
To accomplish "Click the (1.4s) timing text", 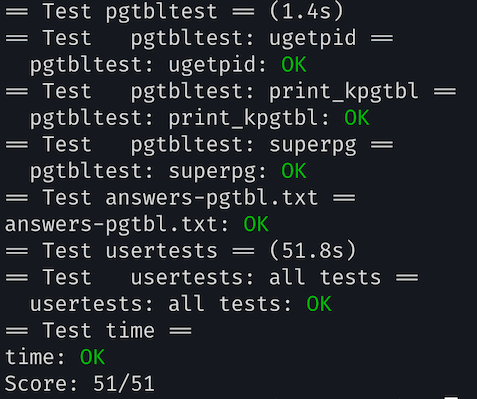I will click(306, 12).
